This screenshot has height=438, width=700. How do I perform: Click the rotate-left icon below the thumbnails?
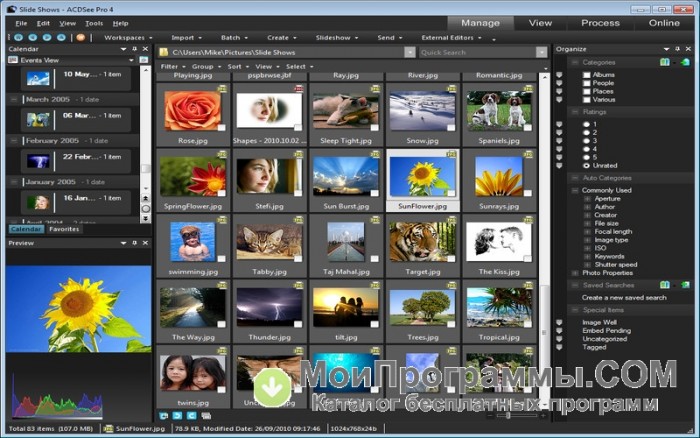point(177,416)
